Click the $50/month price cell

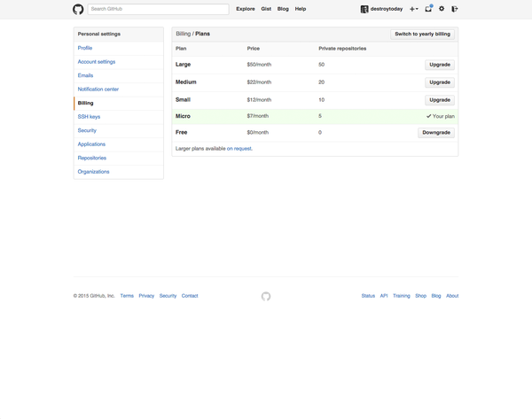[259, 65]
